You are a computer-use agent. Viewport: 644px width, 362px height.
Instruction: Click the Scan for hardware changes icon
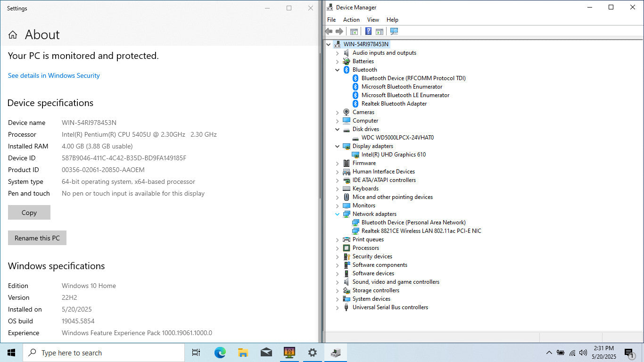coord(394,31)
